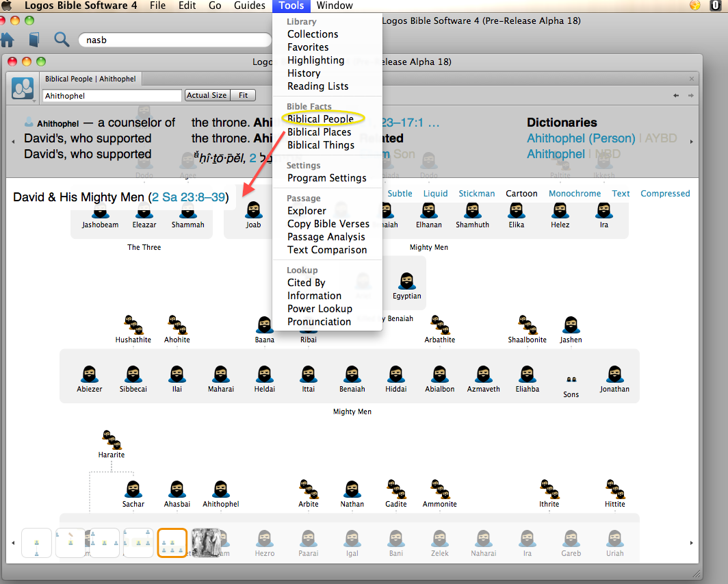This screenshot has width=728, height=584.
Task: Click the Hushathite group icon
Action: (133, 325)
